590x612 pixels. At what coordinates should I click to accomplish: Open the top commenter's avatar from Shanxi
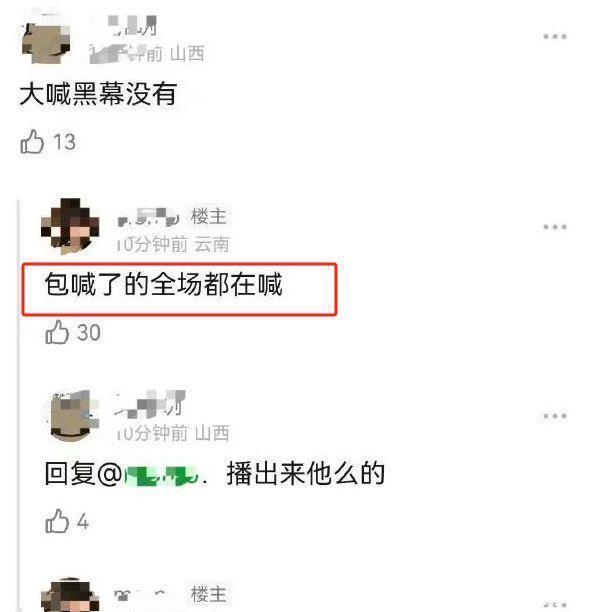(46, 41)
